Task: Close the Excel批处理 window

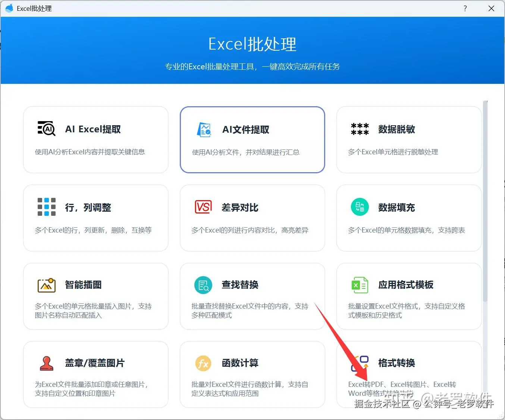Action: point(491,8)
